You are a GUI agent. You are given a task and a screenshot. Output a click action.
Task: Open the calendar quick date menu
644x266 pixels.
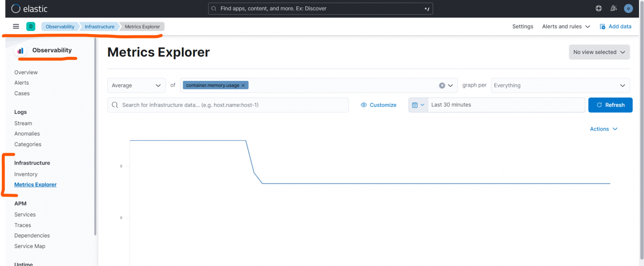[x=418, y=105]
